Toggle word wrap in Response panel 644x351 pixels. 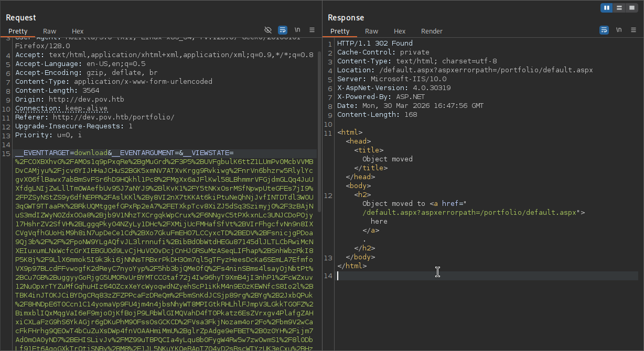click(x=604, y=30)
